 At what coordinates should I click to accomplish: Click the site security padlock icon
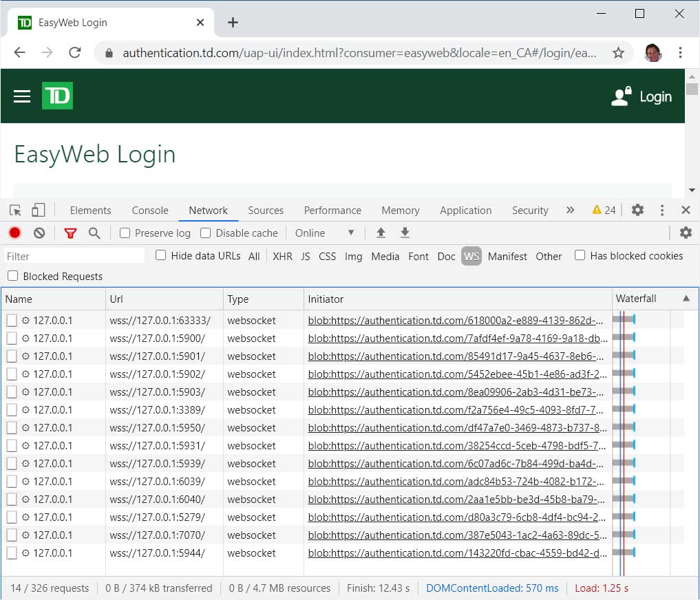click(109, 53)
